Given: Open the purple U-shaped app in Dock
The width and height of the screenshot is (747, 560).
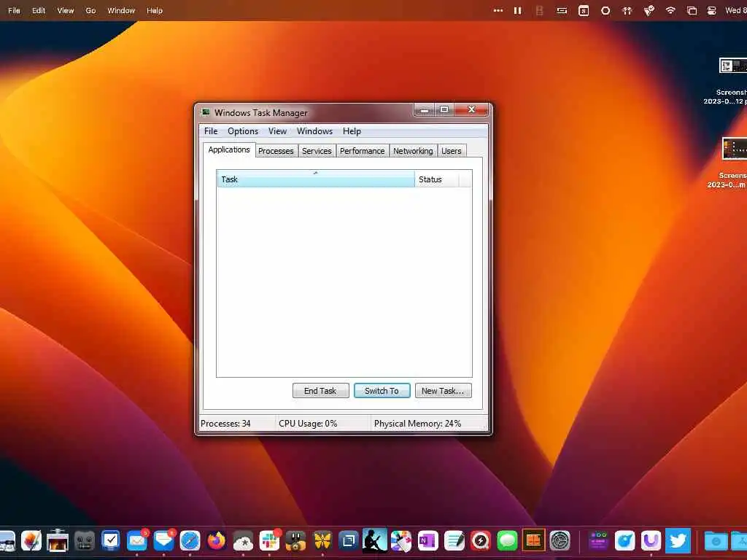Looking at the screenshot, I should click(x=651, y=541).
